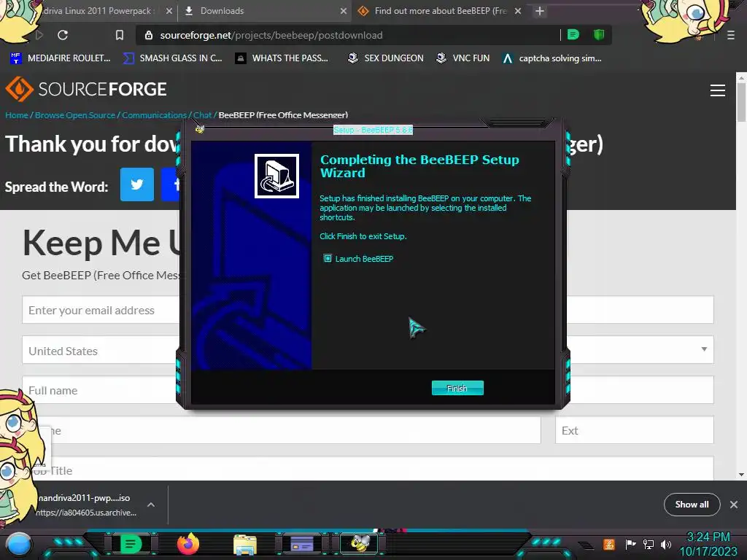Select the BeeBEEP setup taskbar button
Image resolution: width=747 pixels, height=560 pixels.
(x=360, y=543)
